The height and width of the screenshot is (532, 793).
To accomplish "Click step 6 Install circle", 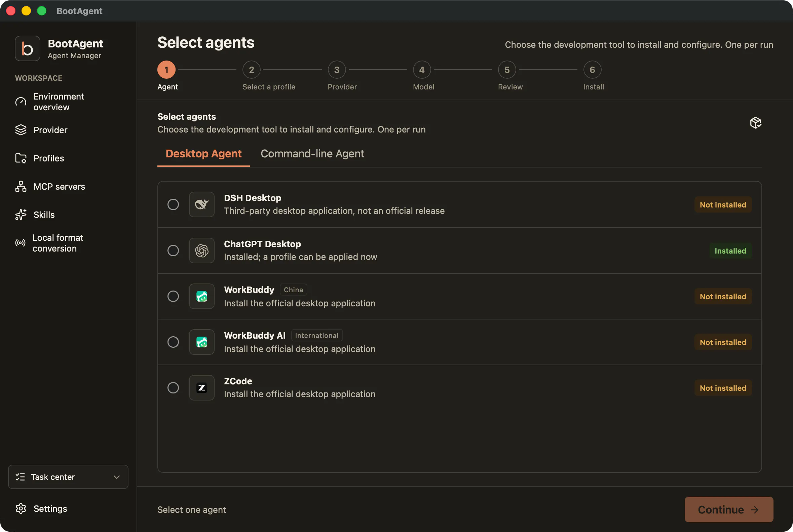I will click(592, 70).
